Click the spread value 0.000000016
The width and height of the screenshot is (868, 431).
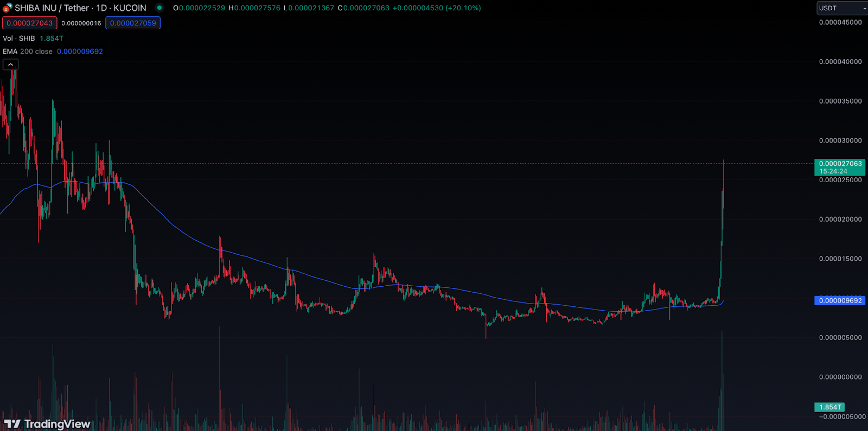[81, 23]
